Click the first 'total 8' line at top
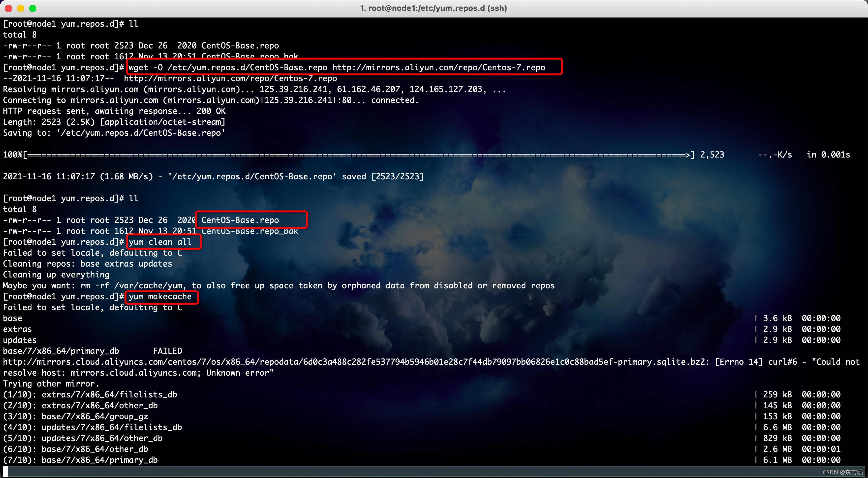Viewport: 868px width, 478px height. point(20,35)
